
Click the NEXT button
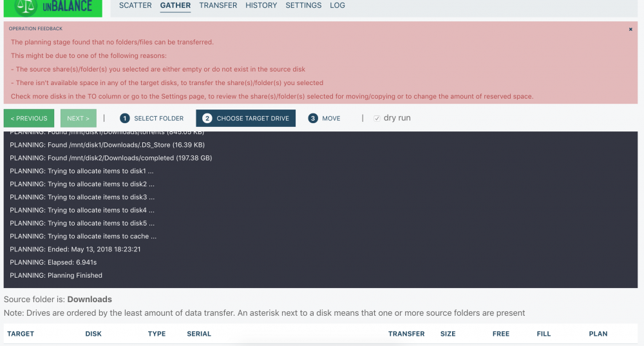pyautogui.click(x=79, y=119)
